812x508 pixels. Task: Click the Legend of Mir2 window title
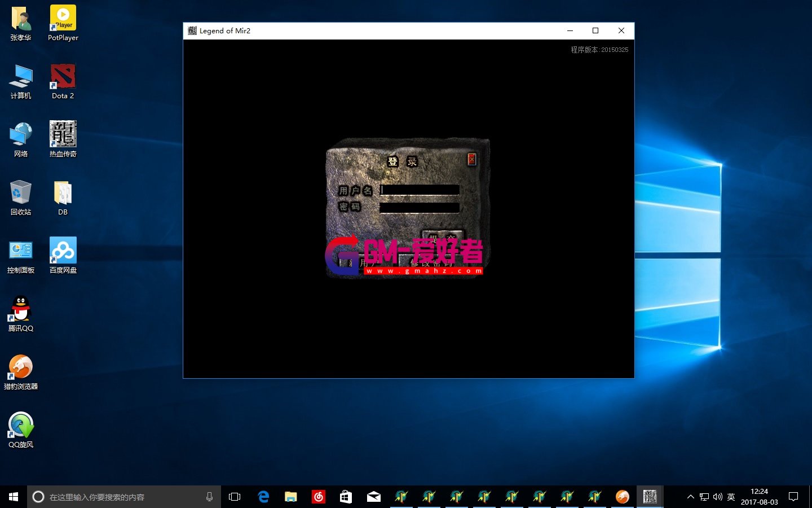point(225,30)
